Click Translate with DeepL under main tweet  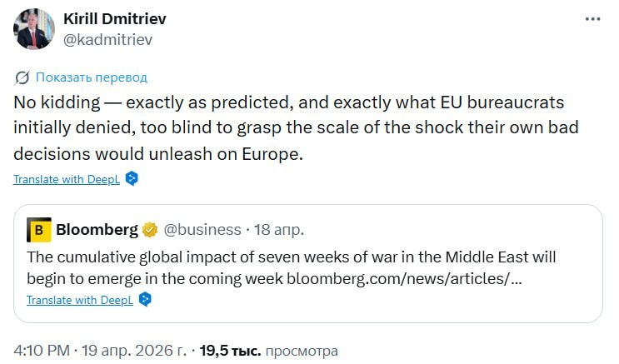pos(67,178)
